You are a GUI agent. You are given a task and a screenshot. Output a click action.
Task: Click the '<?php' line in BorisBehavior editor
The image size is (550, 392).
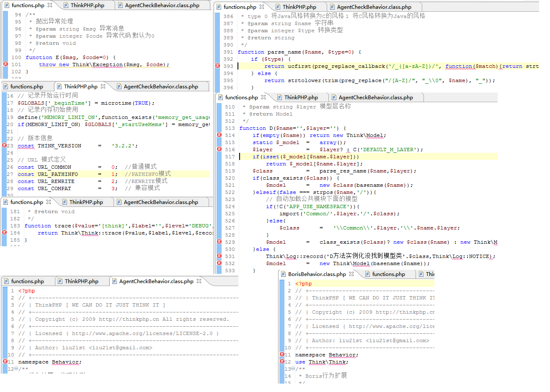pyautogui.click(x=304, y=284)
